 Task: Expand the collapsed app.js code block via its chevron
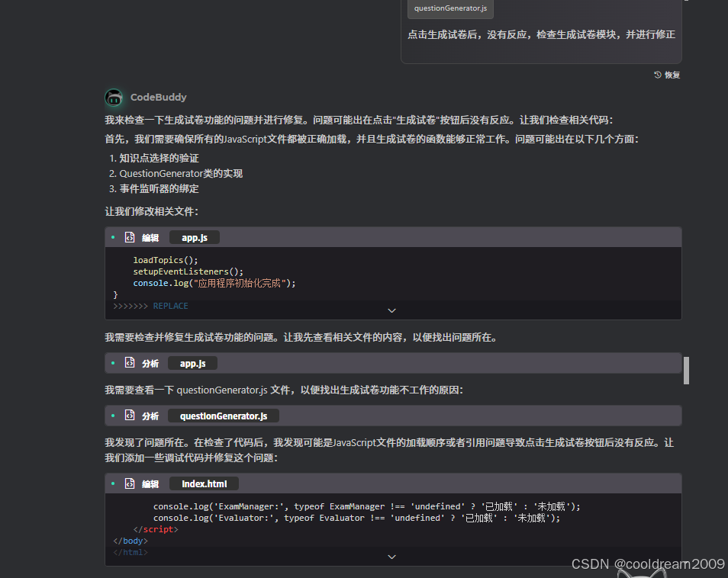pos(391,310)
